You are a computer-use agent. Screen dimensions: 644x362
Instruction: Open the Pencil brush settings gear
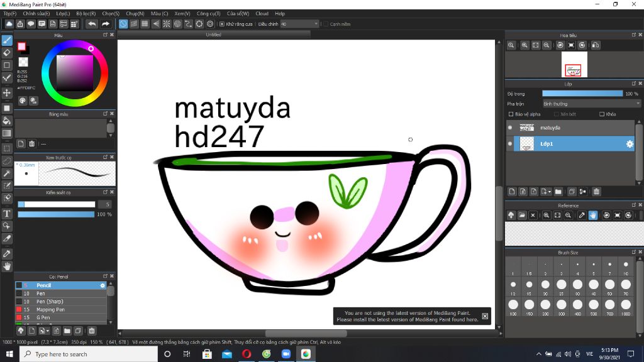[x=103, y=285]
